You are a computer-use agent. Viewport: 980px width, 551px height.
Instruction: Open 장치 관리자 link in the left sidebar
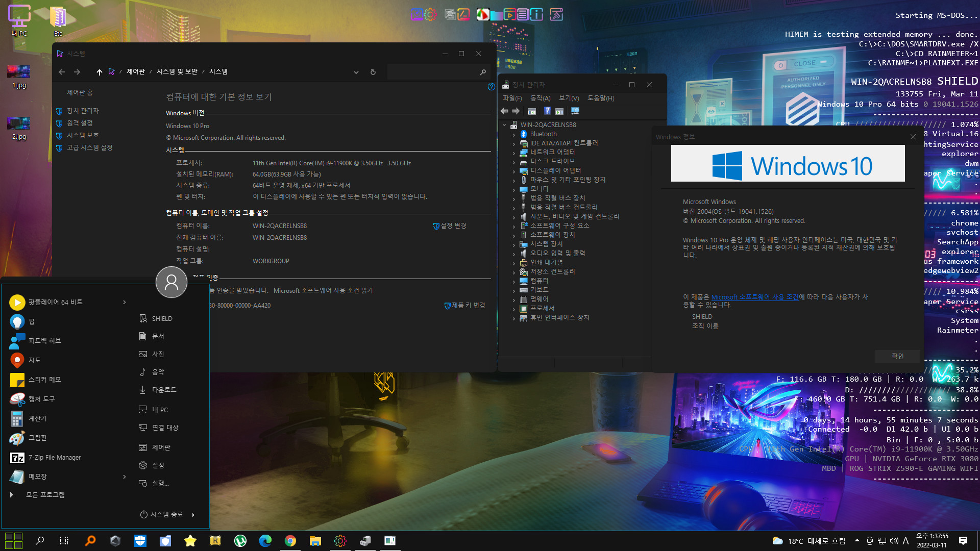[x=83, y=111]
